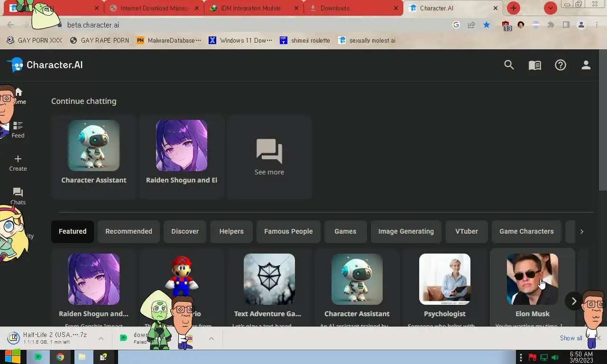Switch to the Discover category
Screen dimensions: 607x364
tap(185, 231)
